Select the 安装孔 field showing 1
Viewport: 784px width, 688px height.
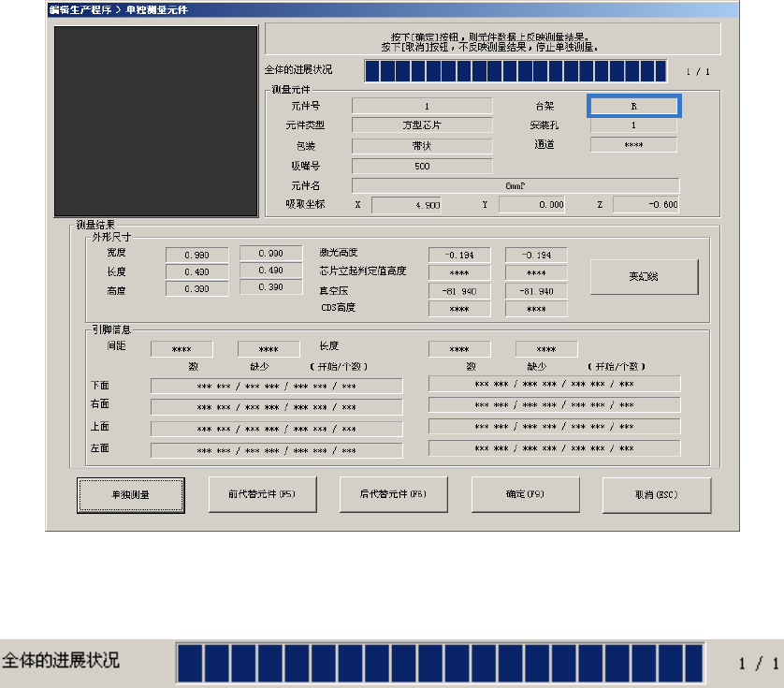pos(633,125)
